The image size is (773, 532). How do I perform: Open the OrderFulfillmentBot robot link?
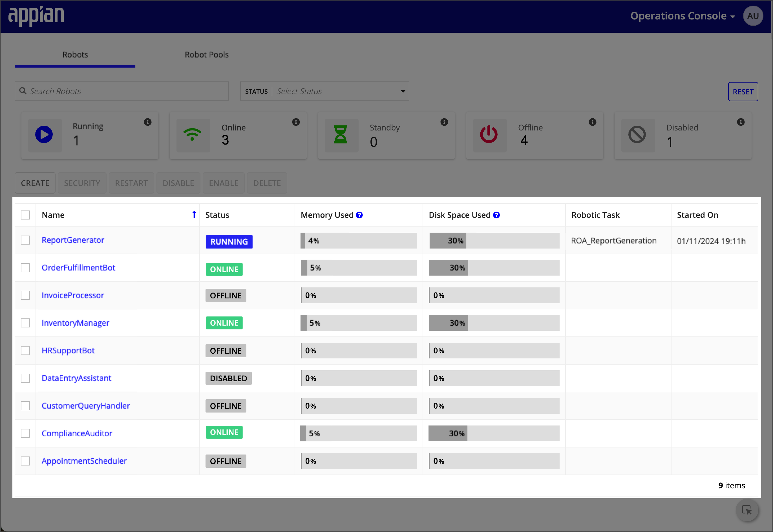[78, 268]
